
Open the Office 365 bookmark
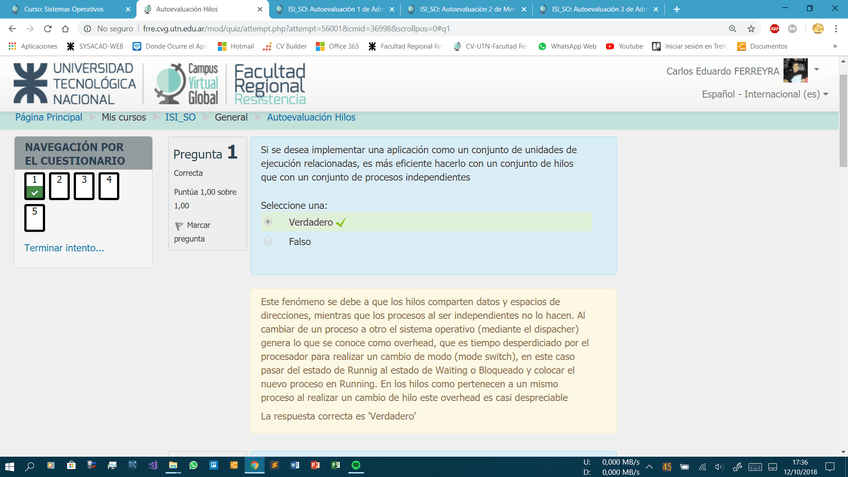(337, 47)
